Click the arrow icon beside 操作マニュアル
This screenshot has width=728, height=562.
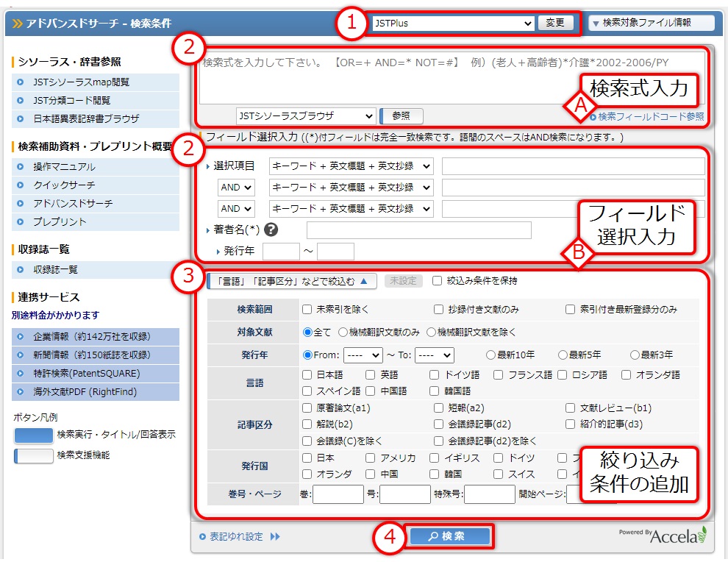point(20,167)
